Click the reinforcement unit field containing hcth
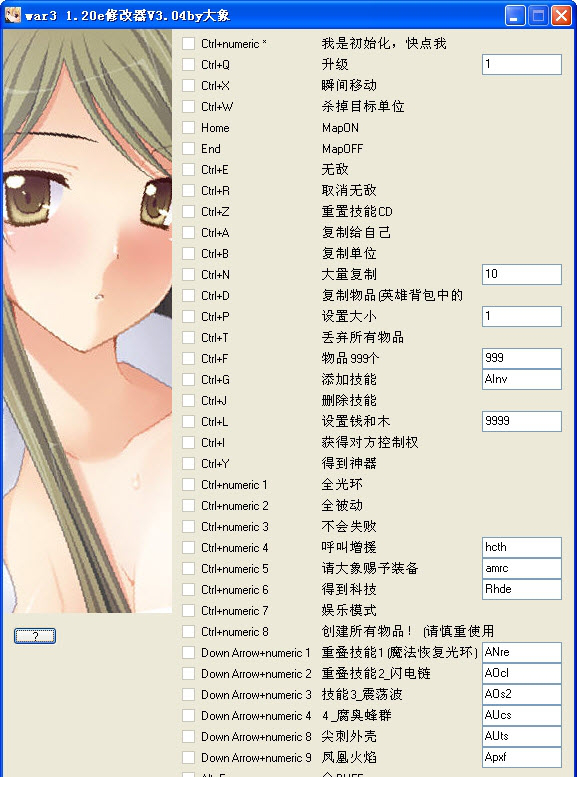This screenshot has height=808, width=577. click(522, 547)
